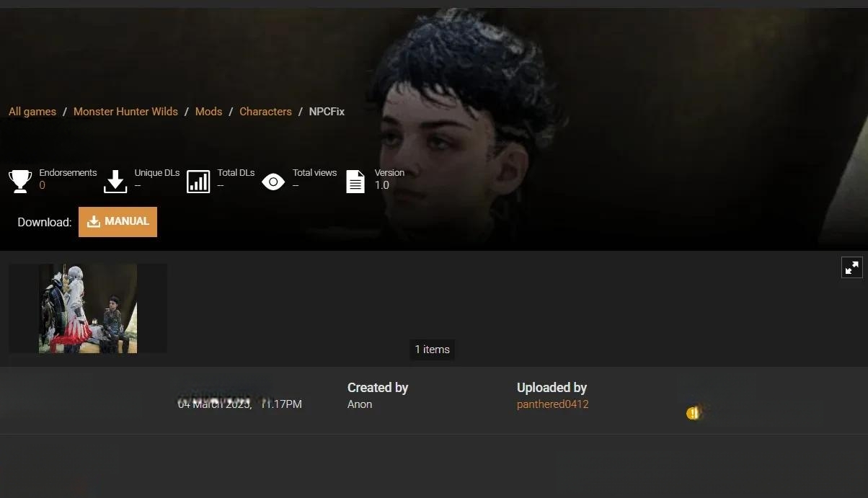Screen dimensions: 868x498
Task: Open the Mods breadcrumb link
Action: 208,112
